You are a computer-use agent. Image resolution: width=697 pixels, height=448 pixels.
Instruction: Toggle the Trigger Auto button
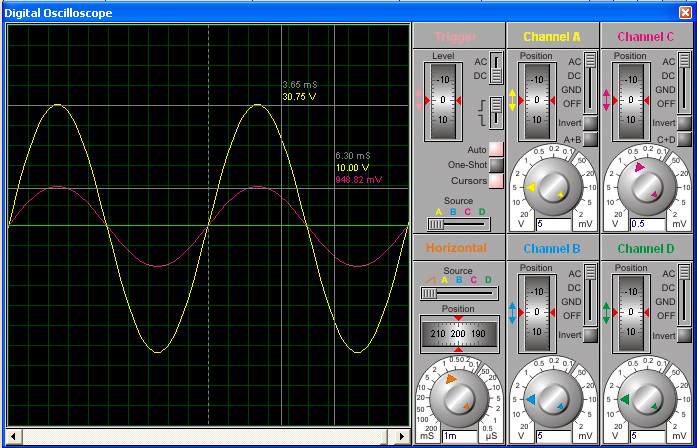(x=496, y=149)
